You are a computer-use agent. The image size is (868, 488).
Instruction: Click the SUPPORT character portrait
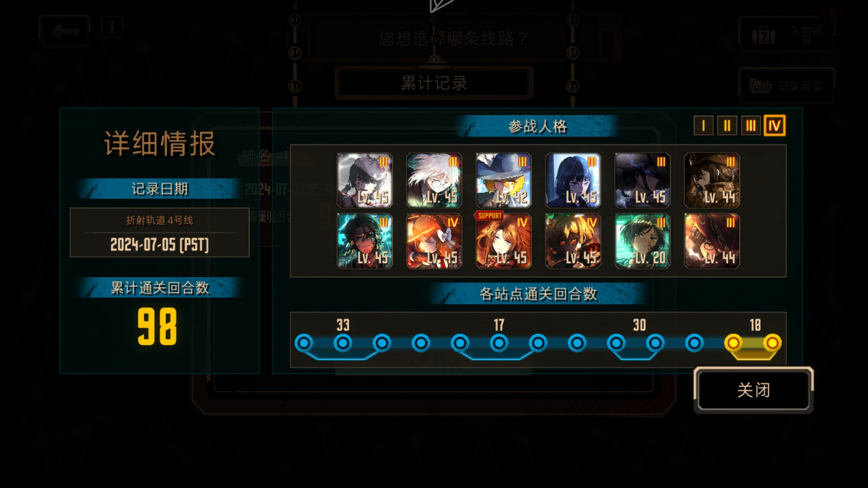pyautogui.click(x=504, y=241)
